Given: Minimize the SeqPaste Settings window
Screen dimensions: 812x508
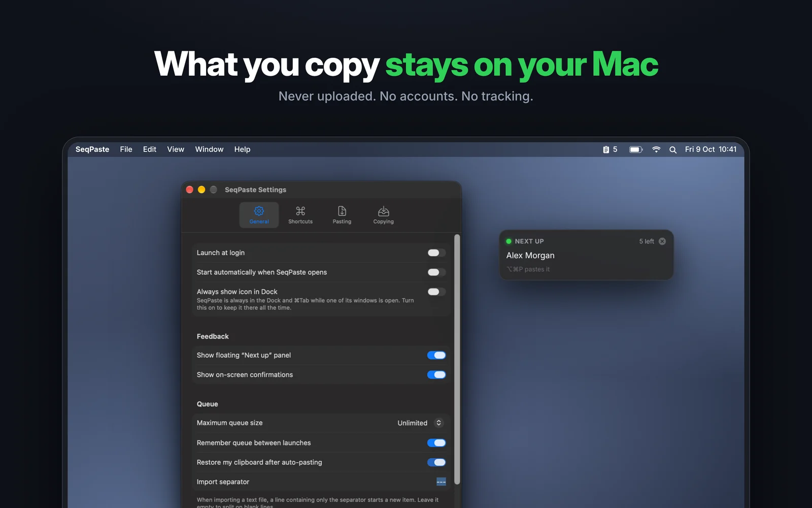Looking at the screenshot, I should (x=201, y=189).
